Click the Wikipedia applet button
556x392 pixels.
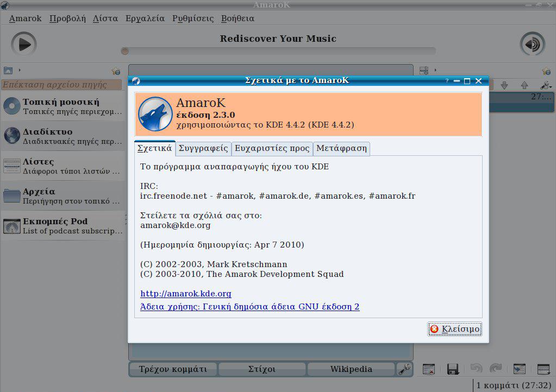pyautogui.click(x=351, y=369)
